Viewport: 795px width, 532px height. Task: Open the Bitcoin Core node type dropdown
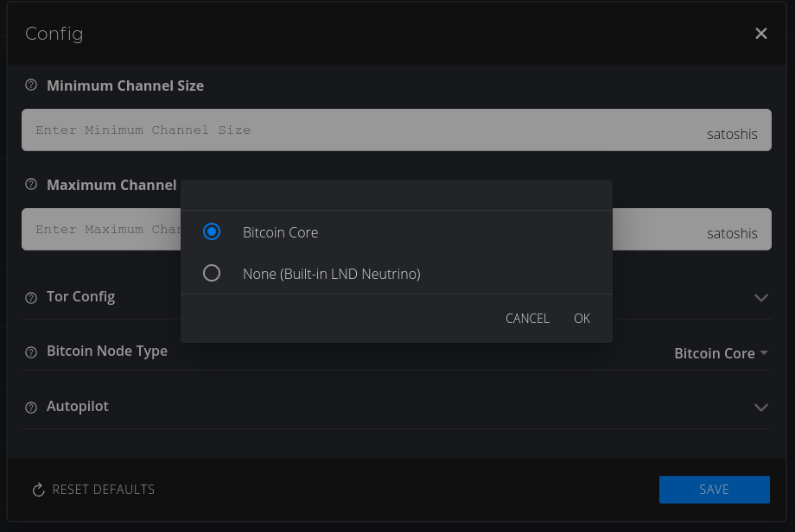[x=720, y=353]
